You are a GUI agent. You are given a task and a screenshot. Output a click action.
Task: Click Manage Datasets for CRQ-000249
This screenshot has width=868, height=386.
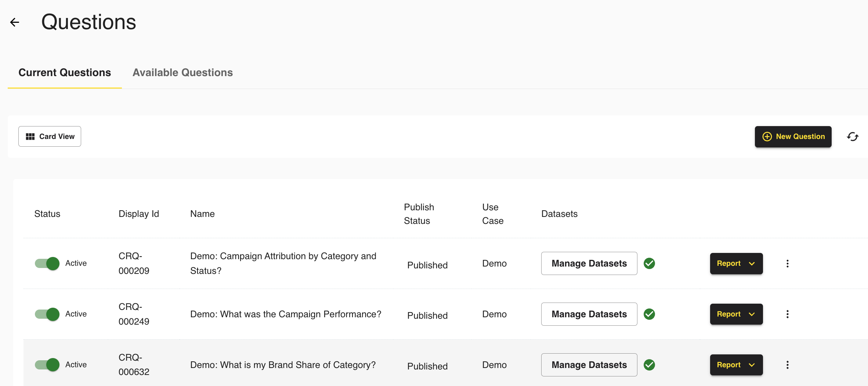[589, 314]
